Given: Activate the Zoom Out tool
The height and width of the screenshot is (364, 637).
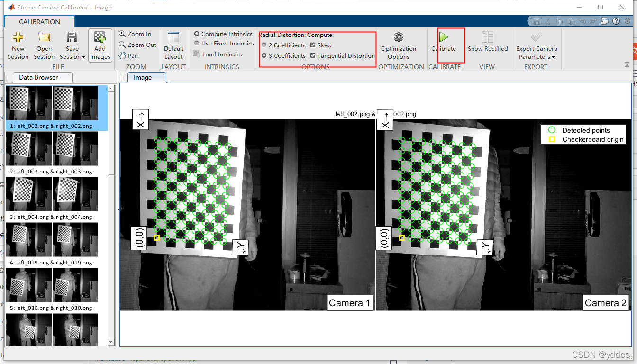Looking at the screenshot, I should 137,45.
